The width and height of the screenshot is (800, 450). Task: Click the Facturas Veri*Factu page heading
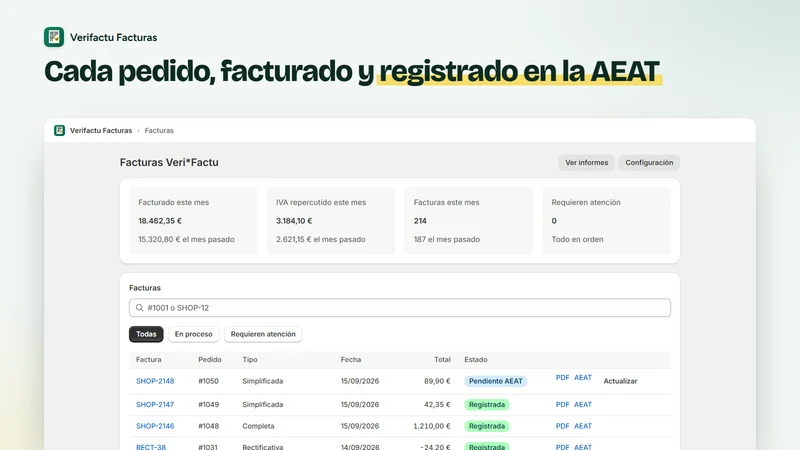169,162
